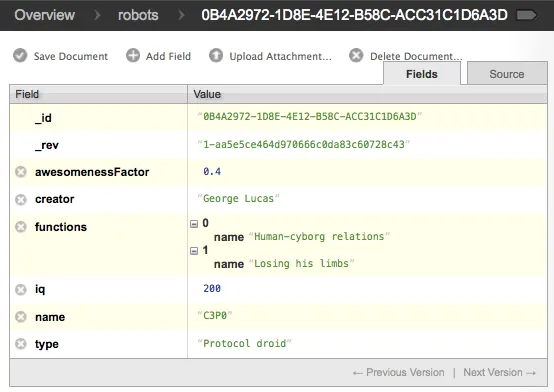The image size is (554, 392).
Task: Go to Previous Version
Action: [399, 373]
